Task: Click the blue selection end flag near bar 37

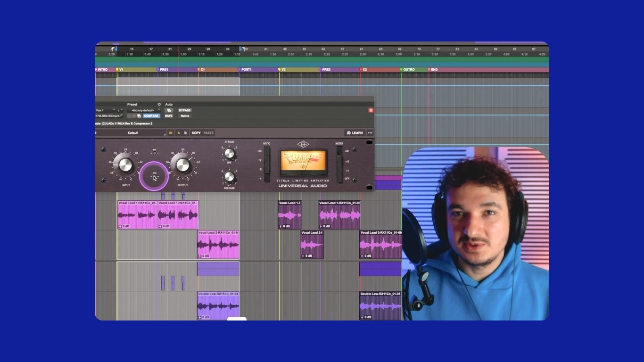Action: [x=241, y=49]
